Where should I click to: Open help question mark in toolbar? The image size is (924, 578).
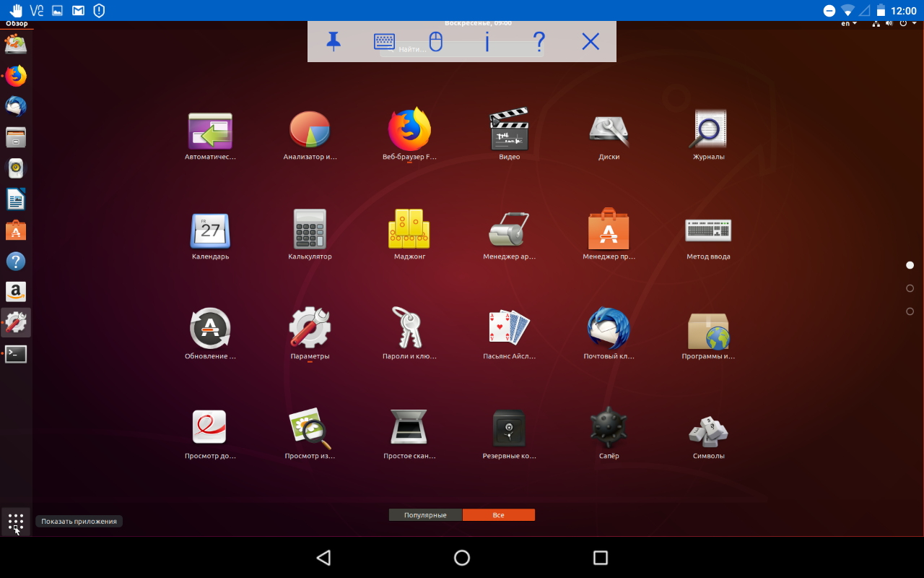pyautogui.click(x=539, y=42)
